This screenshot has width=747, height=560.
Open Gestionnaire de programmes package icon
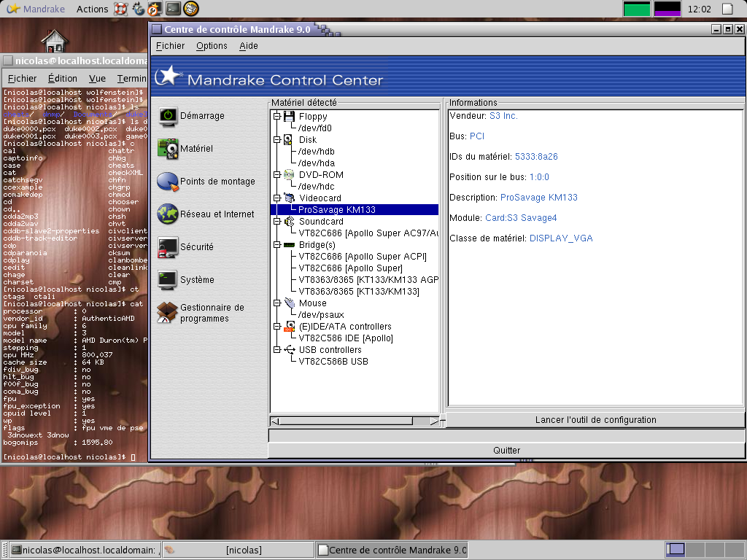click(169, 313)
